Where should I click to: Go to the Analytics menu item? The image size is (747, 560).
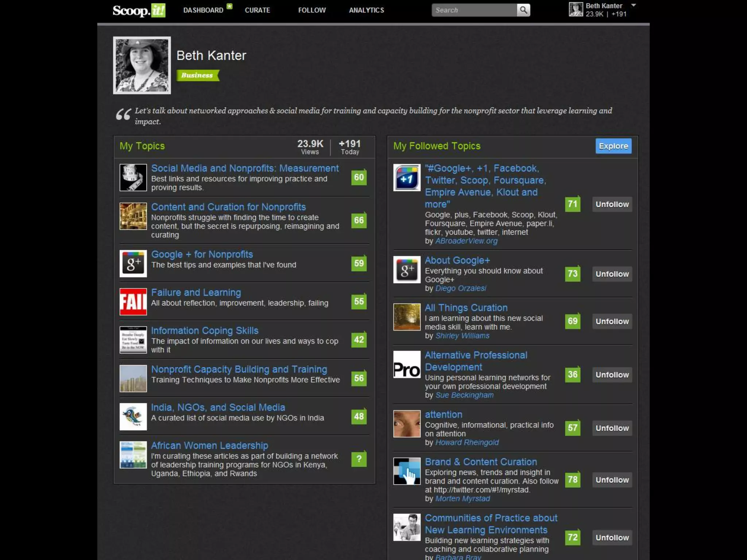(x=366, y=10)
